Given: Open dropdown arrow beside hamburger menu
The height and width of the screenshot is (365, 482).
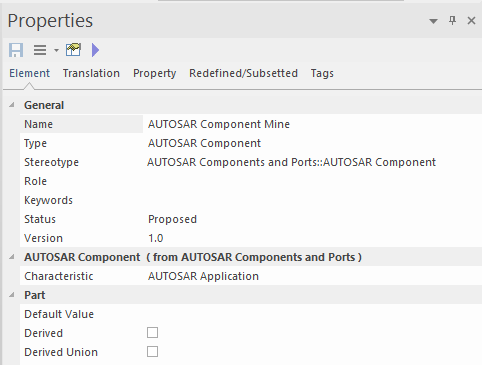Looking at the screenshot, I should [x=56, y=51].
